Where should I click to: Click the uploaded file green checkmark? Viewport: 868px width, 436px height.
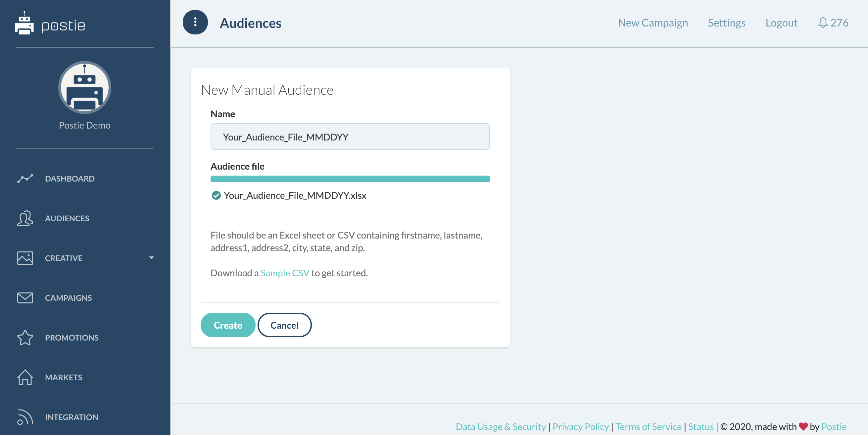pos(216,195)
